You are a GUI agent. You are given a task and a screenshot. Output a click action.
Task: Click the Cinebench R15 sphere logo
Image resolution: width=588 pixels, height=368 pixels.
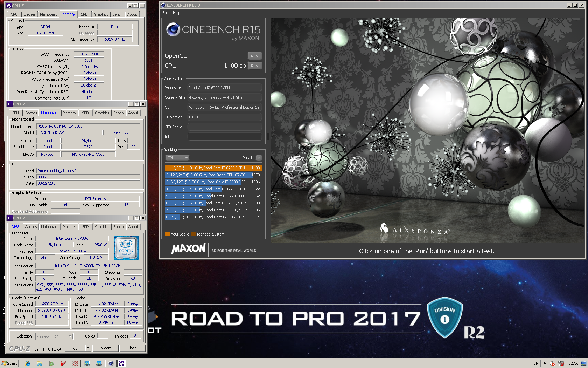click(173, 29)
